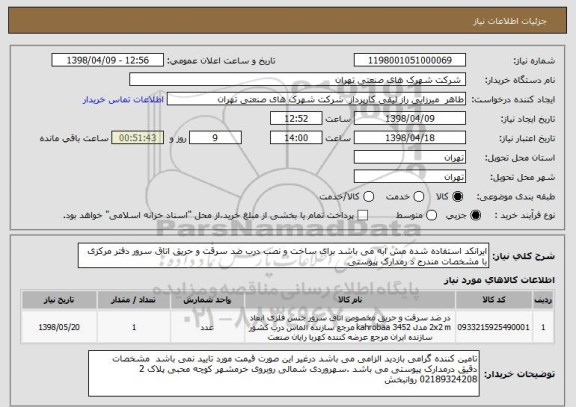Click the ردیف column header
Viewport: 576px width, 407px height.
click(x=543, y=300)
